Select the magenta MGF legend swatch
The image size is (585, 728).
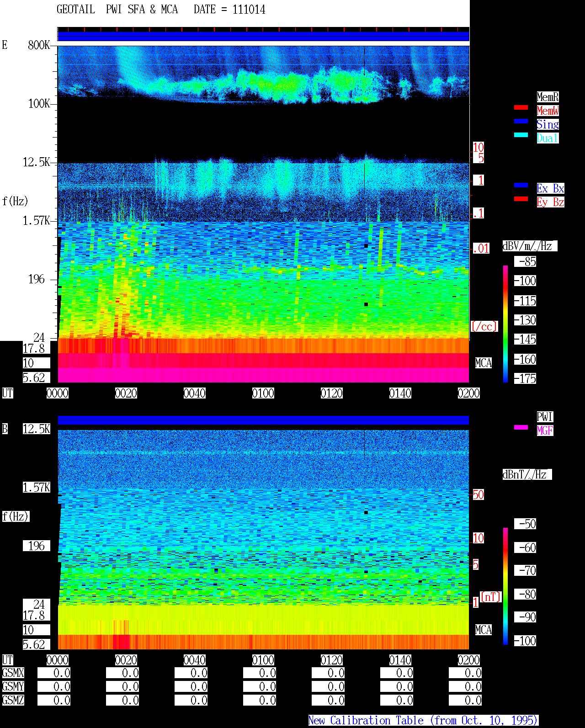click(x=521, y=428)
